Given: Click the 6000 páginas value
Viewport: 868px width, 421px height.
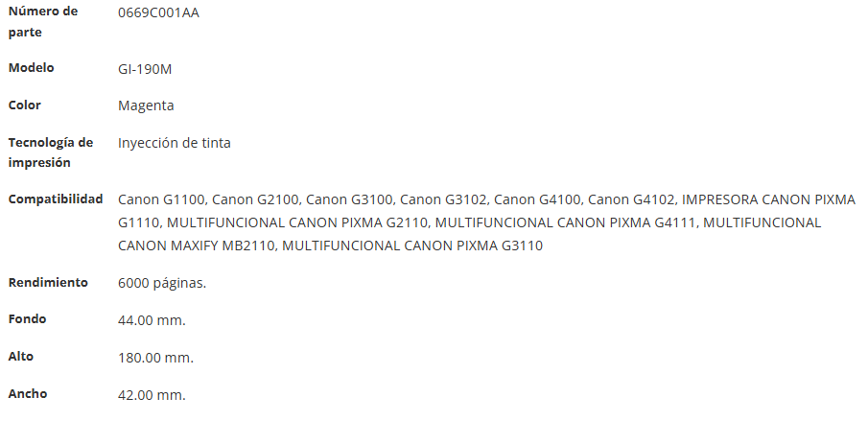Looking at the screenshot, I should coord(162,283).
